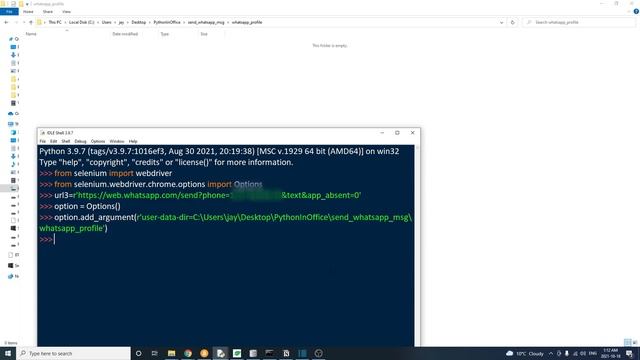
Task: Open the Notion taskbar icon
Action: click(286, 353)
